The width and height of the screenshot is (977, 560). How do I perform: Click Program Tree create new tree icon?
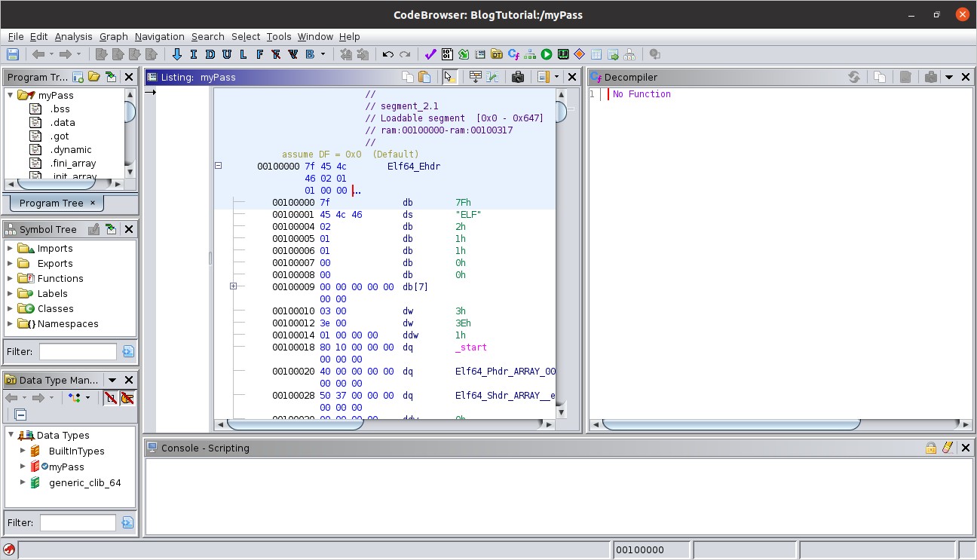[78, 77]
